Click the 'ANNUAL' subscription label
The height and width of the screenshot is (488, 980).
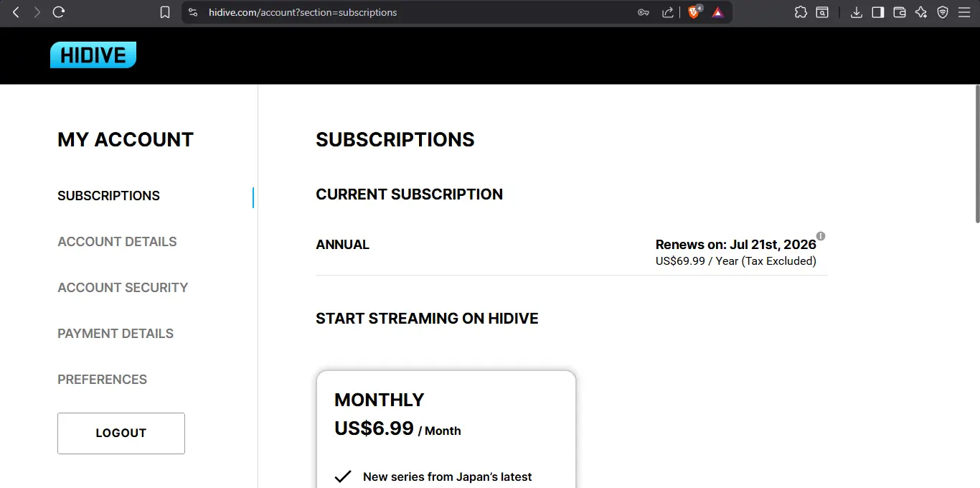(343, 245)
